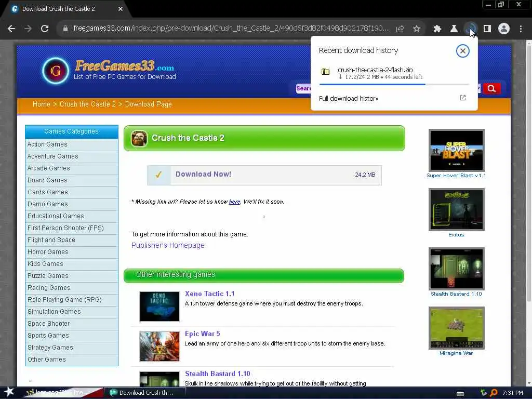Click the address bar URL field
Screen dimensions: 532x399
coord(231,29)
